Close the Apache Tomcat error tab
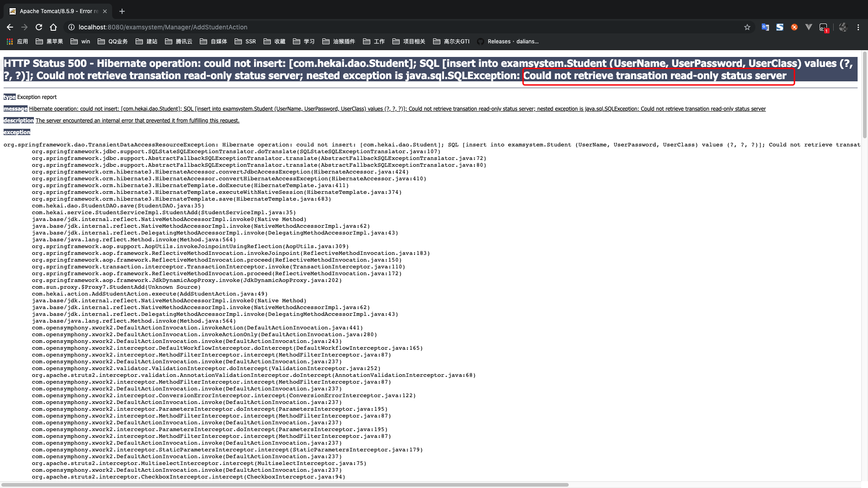 (105, 11)
